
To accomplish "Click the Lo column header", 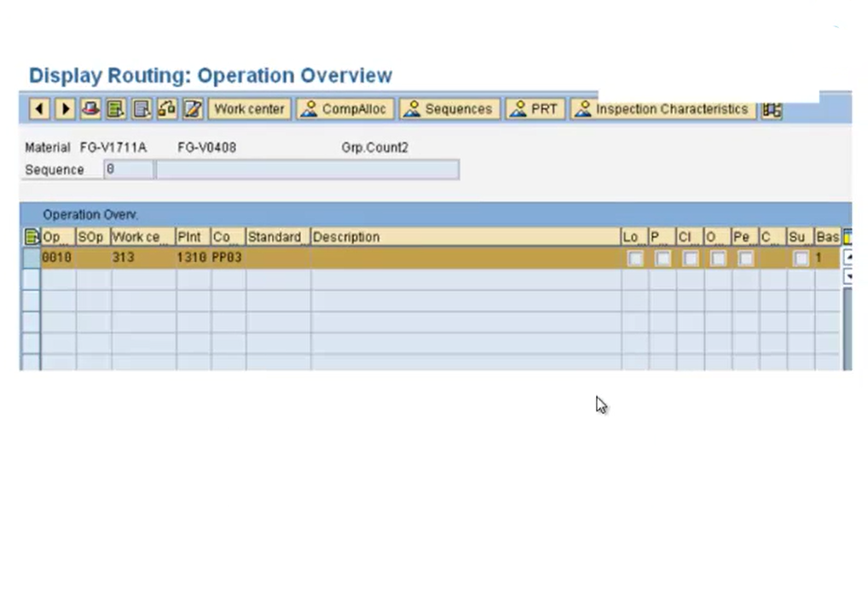I will (634, 237).
